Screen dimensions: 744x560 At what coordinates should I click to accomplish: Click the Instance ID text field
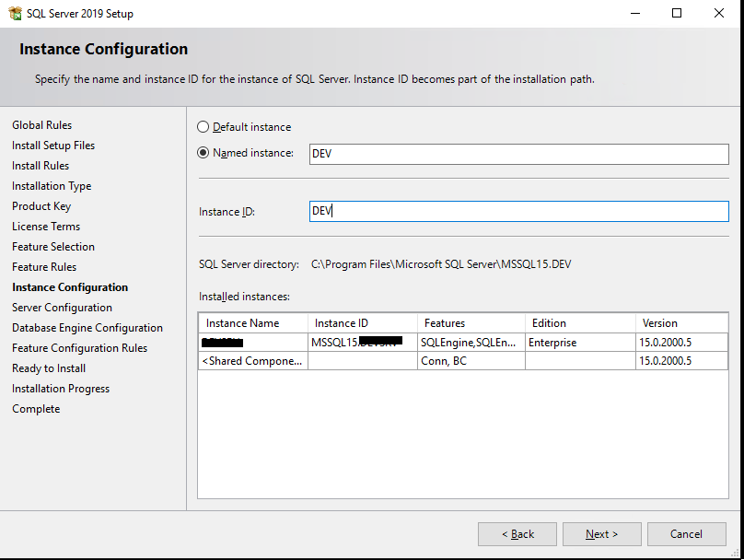(x=516, y=211)
